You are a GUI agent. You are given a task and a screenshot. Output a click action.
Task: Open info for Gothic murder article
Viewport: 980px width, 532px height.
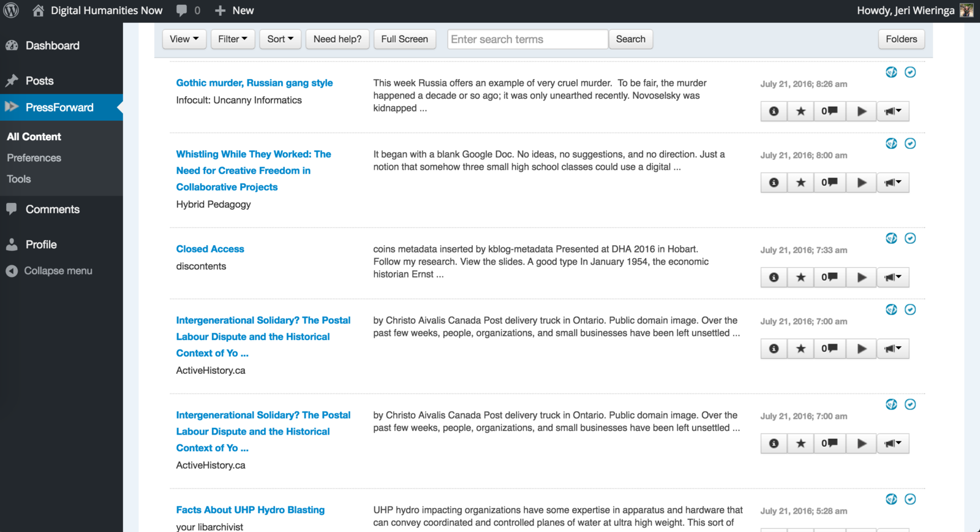[x=774, y=111]
